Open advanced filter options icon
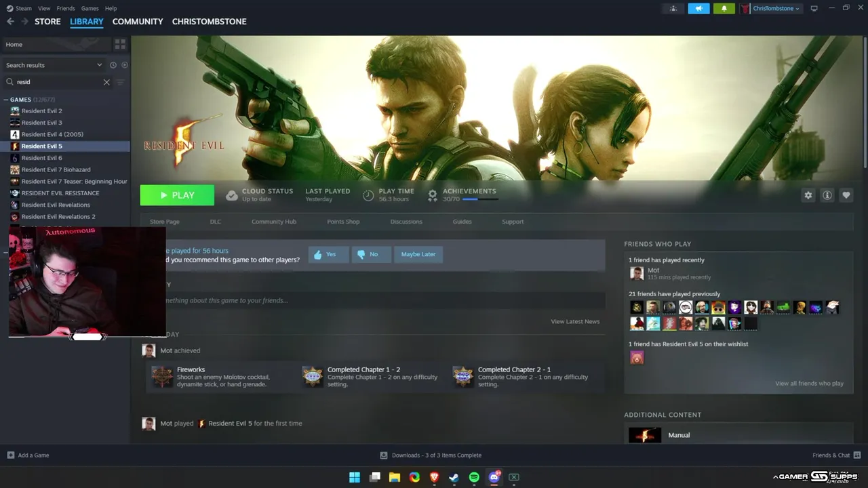 (121, 82)
